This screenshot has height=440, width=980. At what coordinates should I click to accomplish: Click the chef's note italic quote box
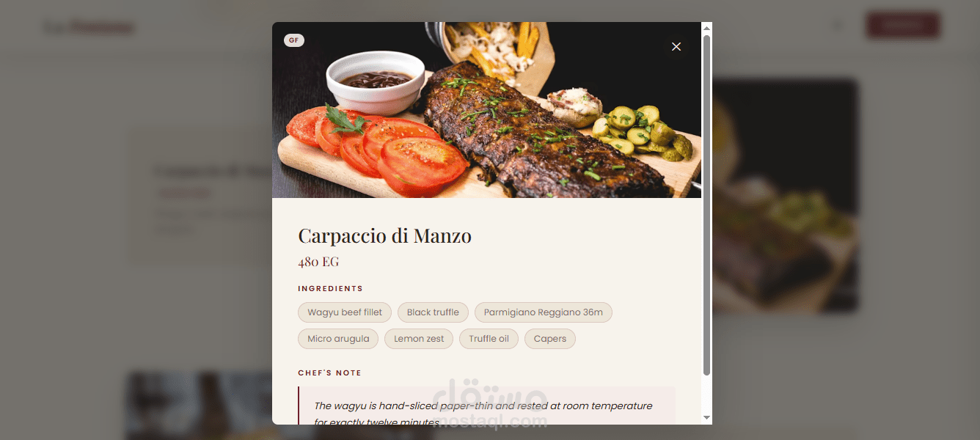(487, 406)
